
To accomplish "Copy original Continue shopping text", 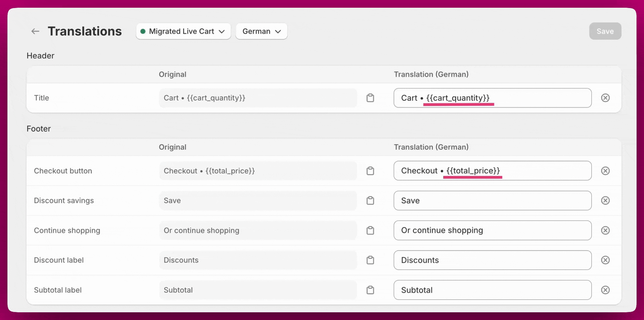I will [x=370, y=231].
